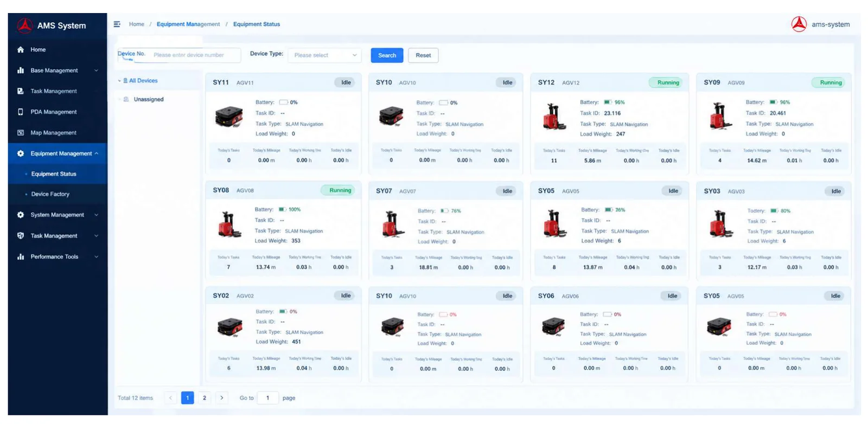
Task: Click the blue Search button
Action: click(387, 55)
